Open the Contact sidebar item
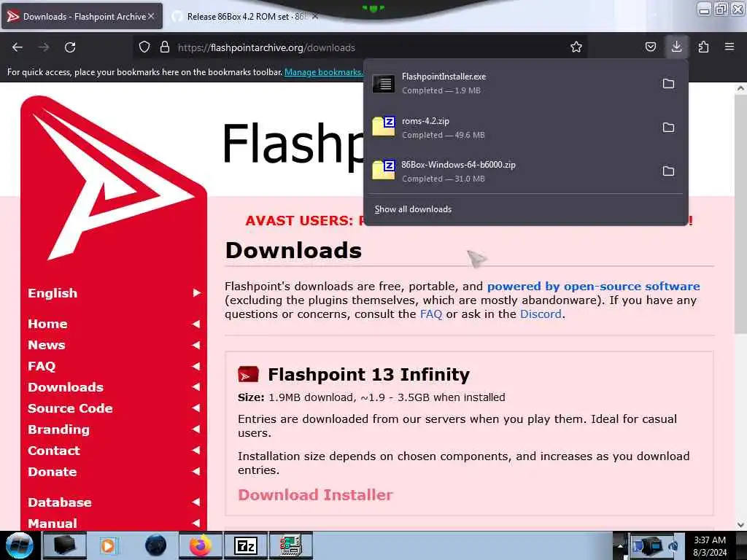This screenshot has height=560, width=747. [114, 451]
